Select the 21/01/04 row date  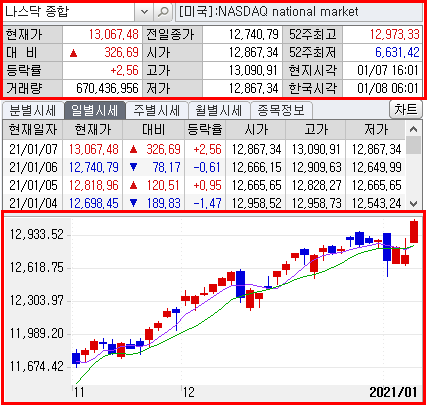pos(33,203)
